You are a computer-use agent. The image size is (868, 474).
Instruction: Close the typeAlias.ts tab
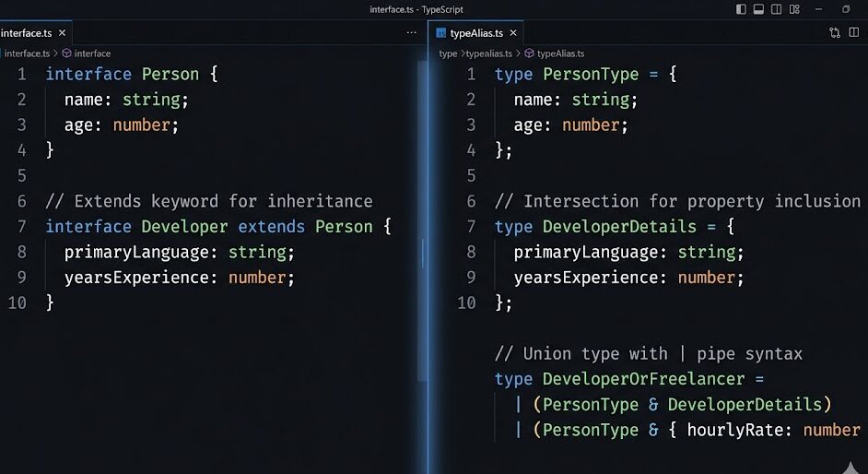click(x=513, y=32)
